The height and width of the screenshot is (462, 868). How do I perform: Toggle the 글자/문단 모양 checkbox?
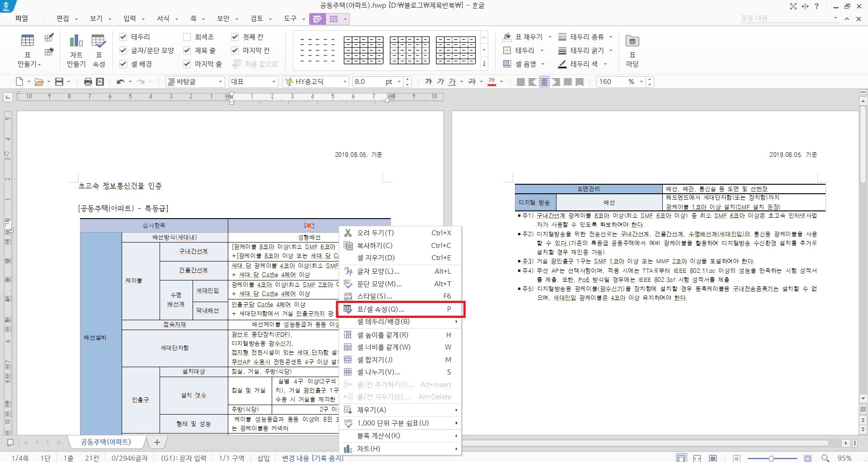click(123, 50)
